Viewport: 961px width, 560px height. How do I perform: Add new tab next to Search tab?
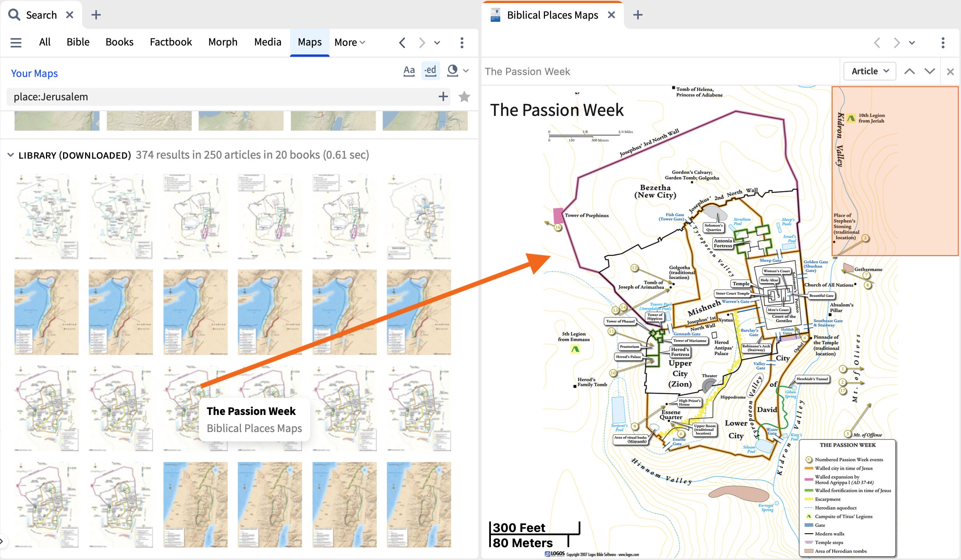96,15
